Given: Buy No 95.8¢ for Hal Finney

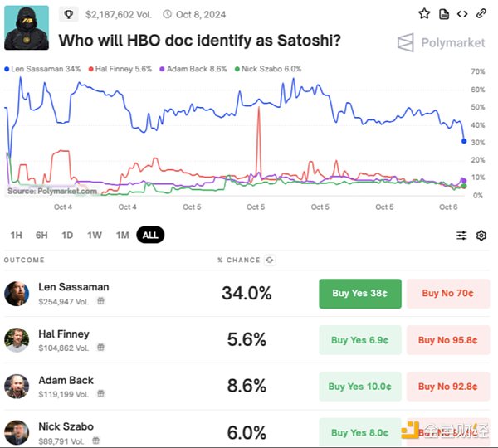Looking at the screenshot, I should click(448, 339).
